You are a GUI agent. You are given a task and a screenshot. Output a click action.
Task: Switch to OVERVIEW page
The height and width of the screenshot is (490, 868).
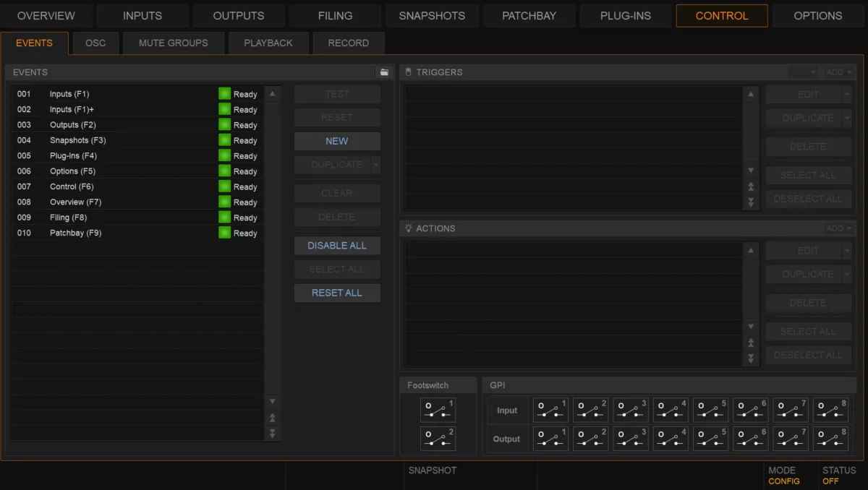(x=46, y=15)
